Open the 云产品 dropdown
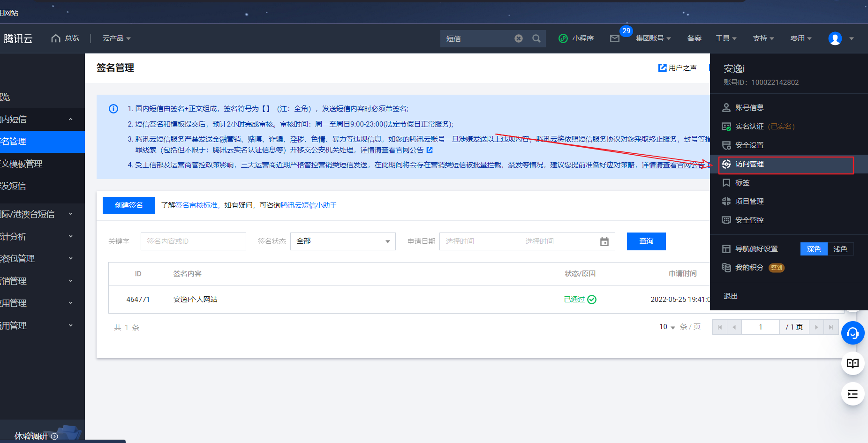This screenshot has height=443, width=868. (116, 38)
